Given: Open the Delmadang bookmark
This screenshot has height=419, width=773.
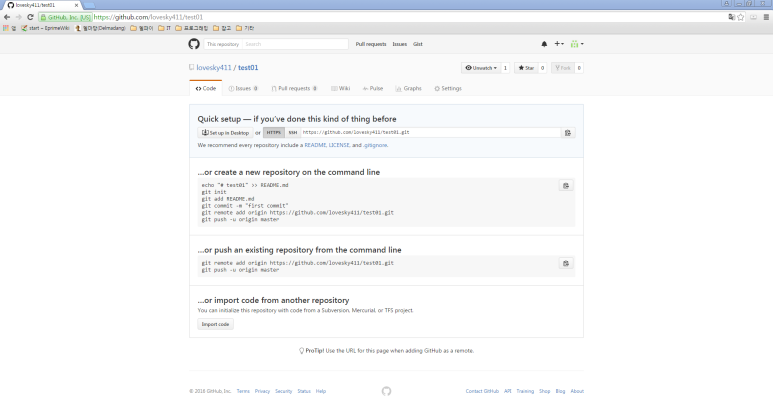Looking at the screenshot, I should [101, 28].
